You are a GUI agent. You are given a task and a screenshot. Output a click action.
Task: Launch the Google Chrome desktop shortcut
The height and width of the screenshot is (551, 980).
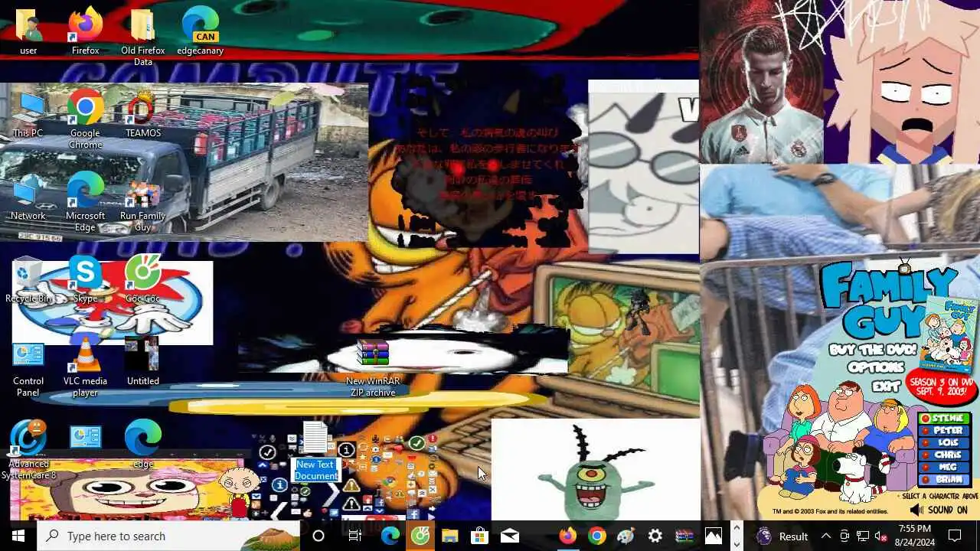(x=85, y=119)
